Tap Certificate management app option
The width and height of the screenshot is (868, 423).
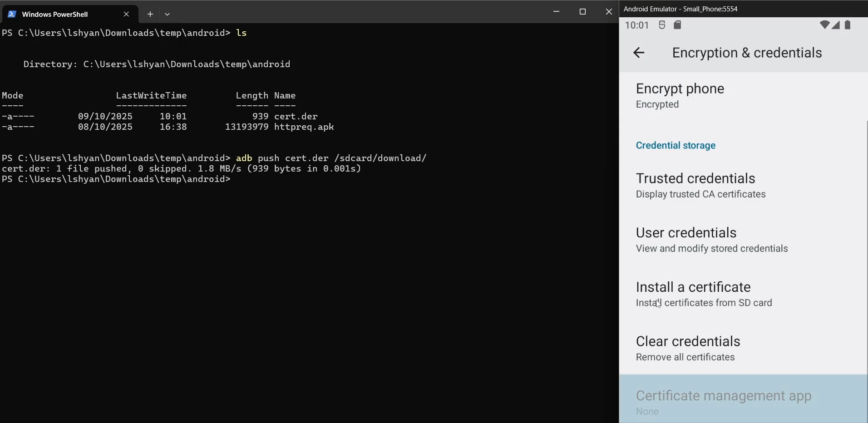723,402
